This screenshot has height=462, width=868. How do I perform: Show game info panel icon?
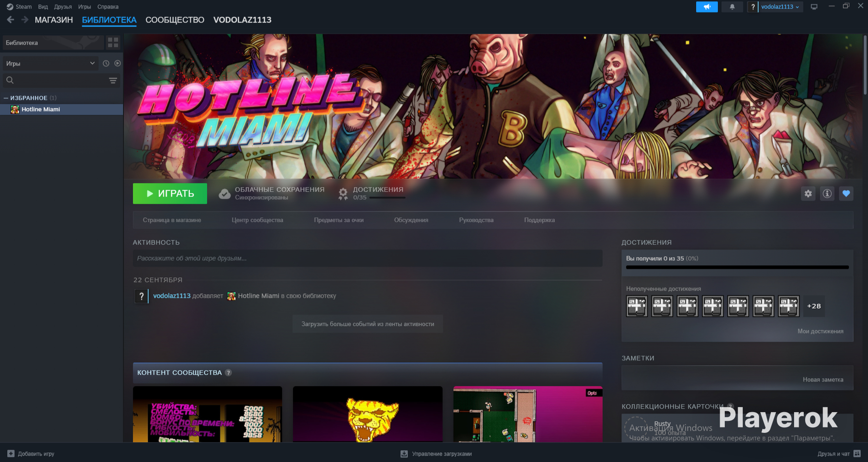pyautogui.click(x=827, y=194)
